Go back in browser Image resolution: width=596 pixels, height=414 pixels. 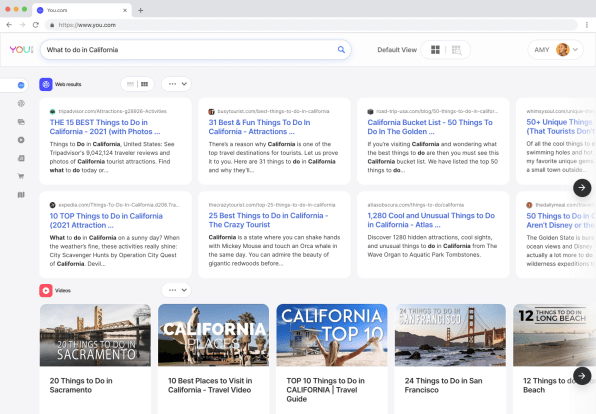pyautogui.click(x=9, y=25)
